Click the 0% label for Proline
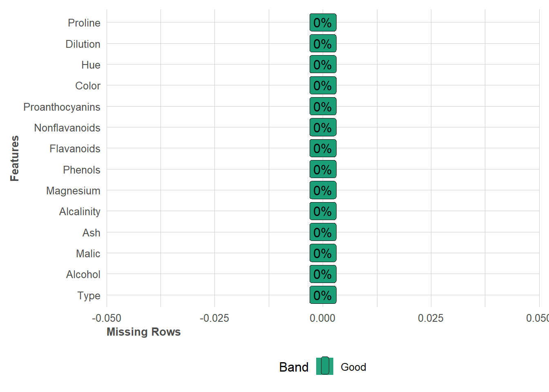This screenshot has width=549, height=392. (x=323, y=22)
